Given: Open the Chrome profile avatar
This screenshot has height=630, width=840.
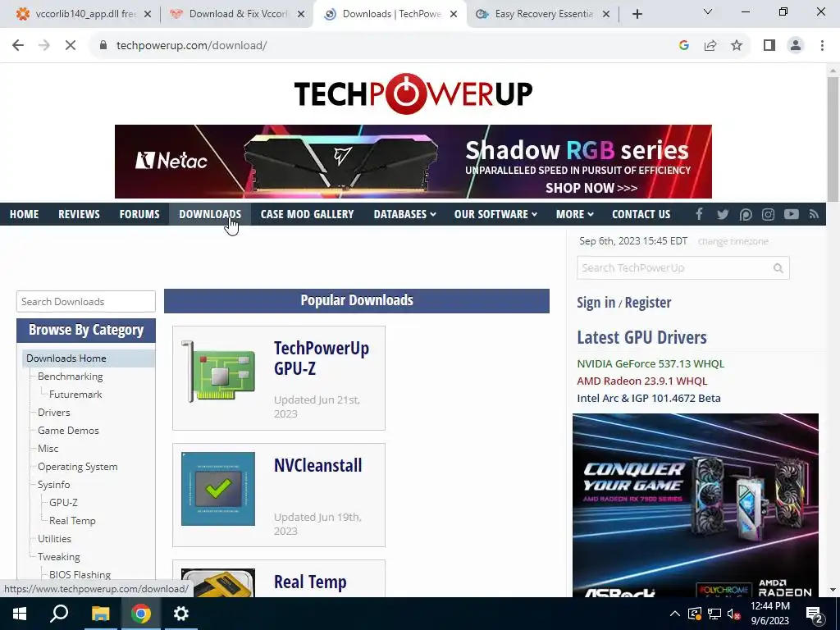Looking at the screenshot, I should tap(796, 46).
